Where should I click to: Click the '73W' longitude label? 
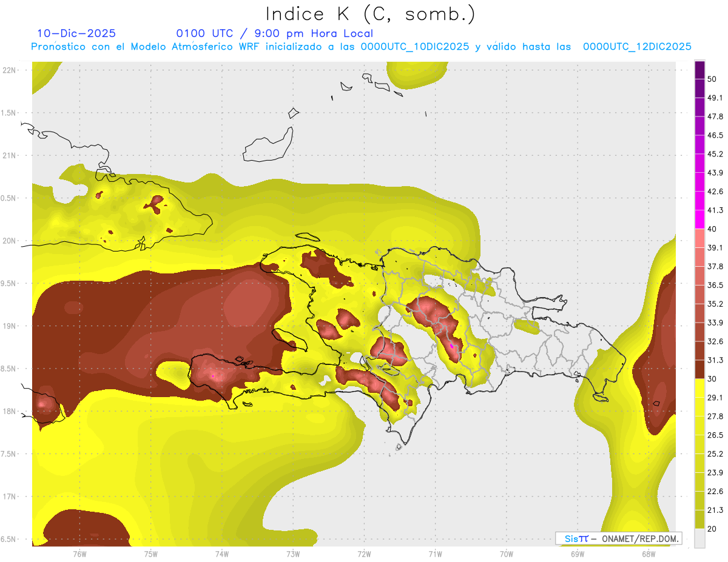click(293, 554)
